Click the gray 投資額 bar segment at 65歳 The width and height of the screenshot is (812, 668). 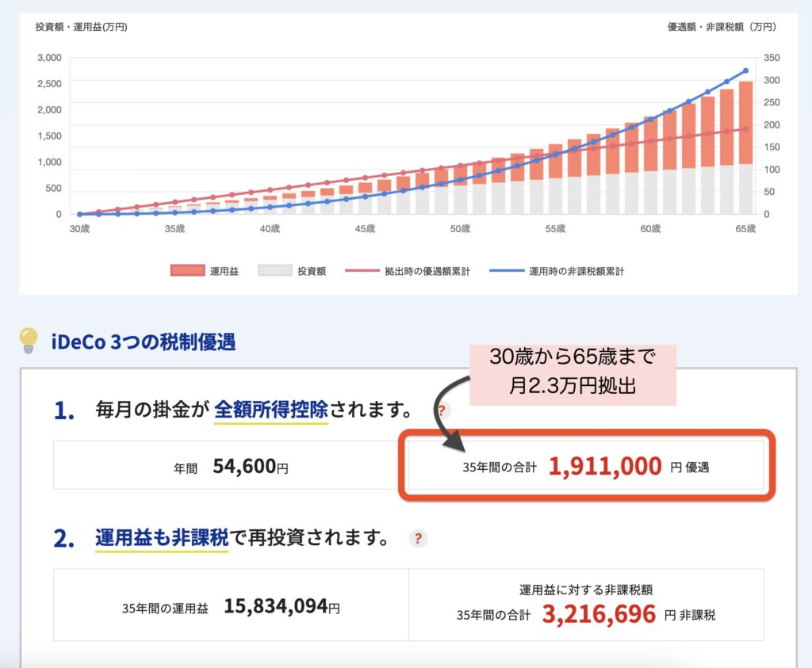[745, 189]
